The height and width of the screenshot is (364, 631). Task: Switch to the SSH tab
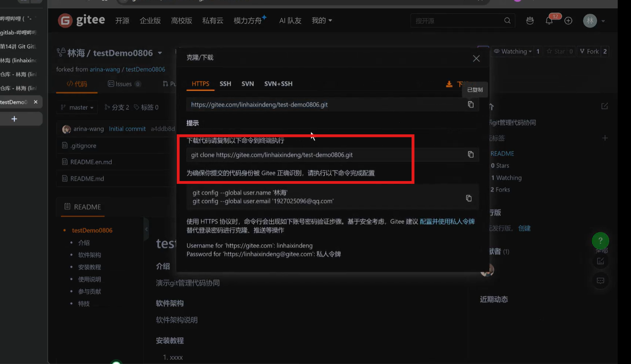point(225,84)
